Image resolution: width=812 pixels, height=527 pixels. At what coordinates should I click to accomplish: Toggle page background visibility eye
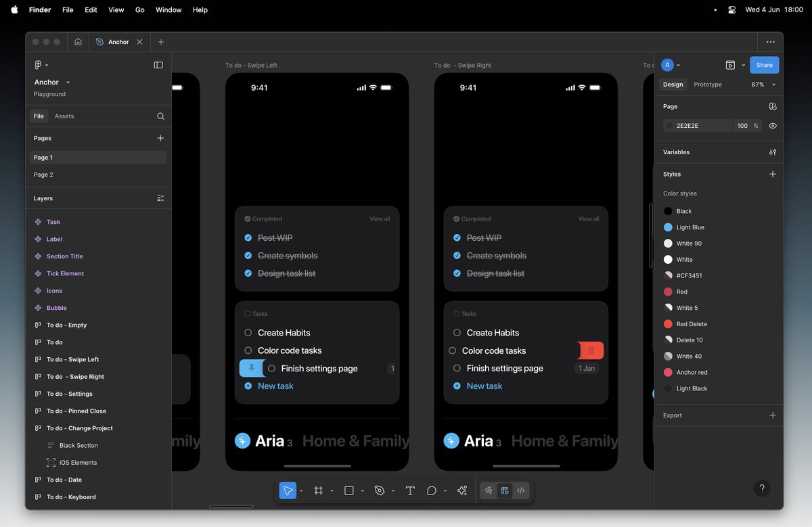(773, 126)
